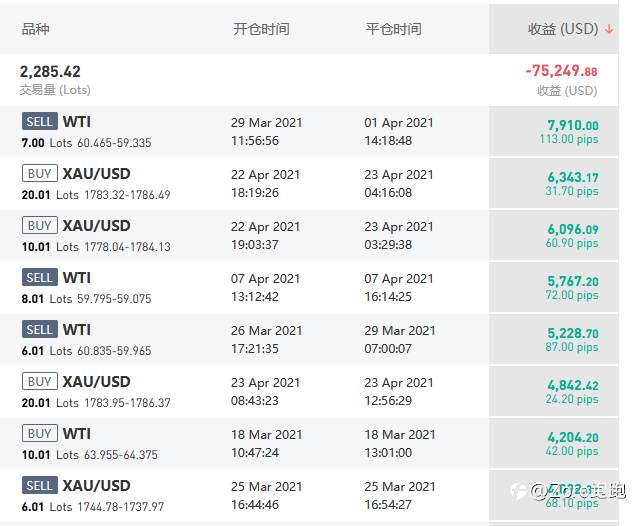Select the 4,204.20 profit cell for WTI
The width and height of the screenshot is (634, 526).
(554, 443)
